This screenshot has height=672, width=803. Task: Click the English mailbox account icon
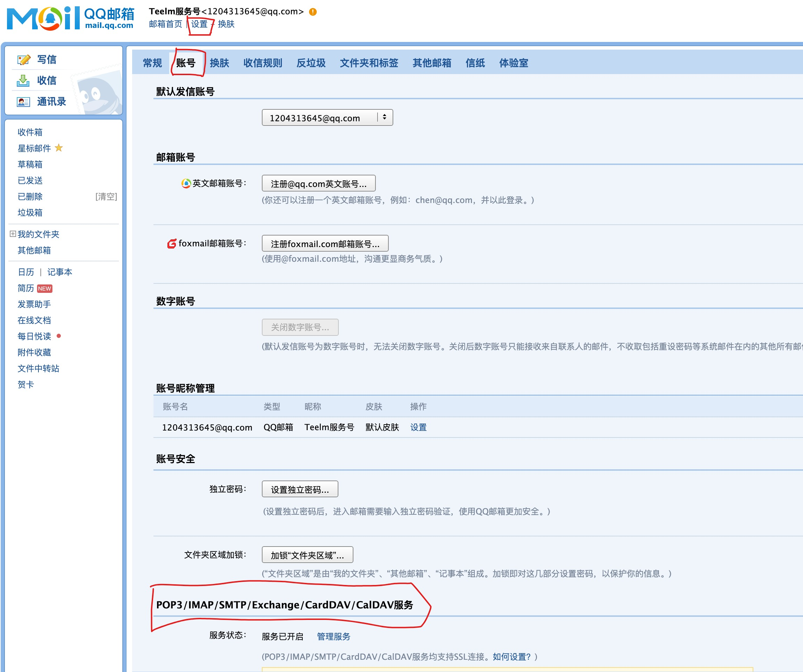tap(186, 183)
